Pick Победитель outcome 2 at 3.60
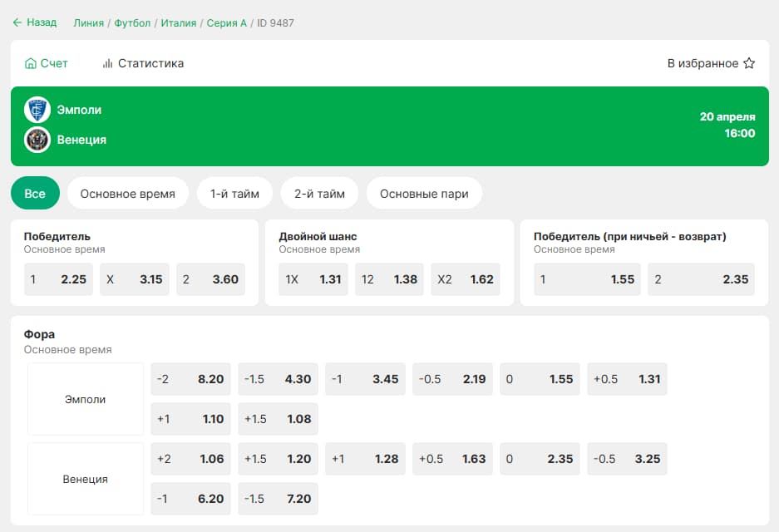 point(210,279)
